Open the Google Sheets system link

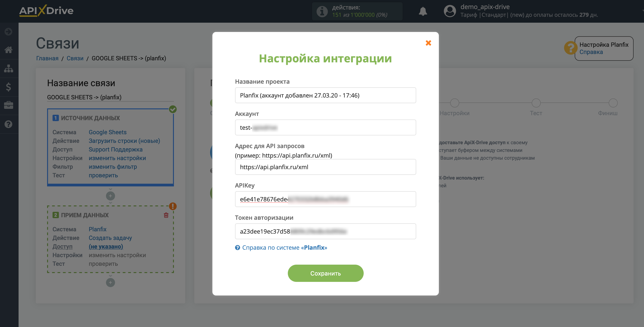tap(108, 132)
